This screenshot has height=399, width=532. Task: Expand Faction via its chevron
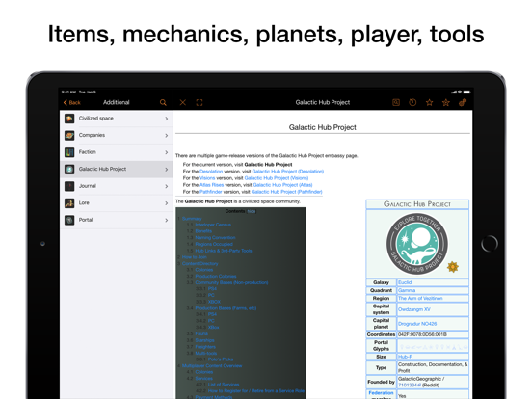click(x=167, y=152)
